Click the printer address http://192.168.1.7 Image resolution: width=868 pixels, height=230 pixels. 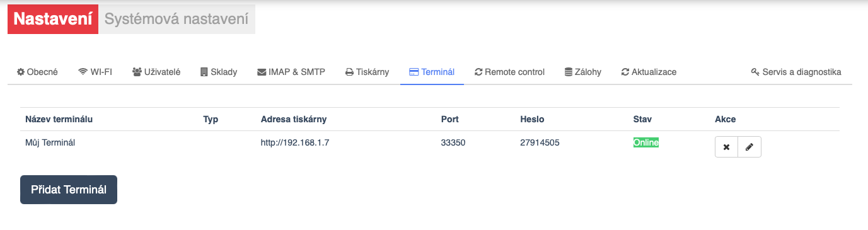pyautogui.click(x=295, y=142)
